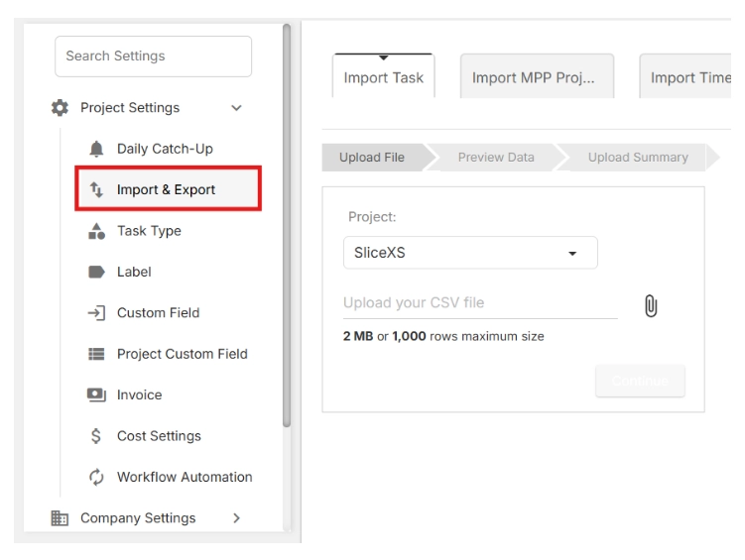745x560 pixels.
Task: Click the Daily Catch-Up bell icon
Action: click(x=97, y=150)
